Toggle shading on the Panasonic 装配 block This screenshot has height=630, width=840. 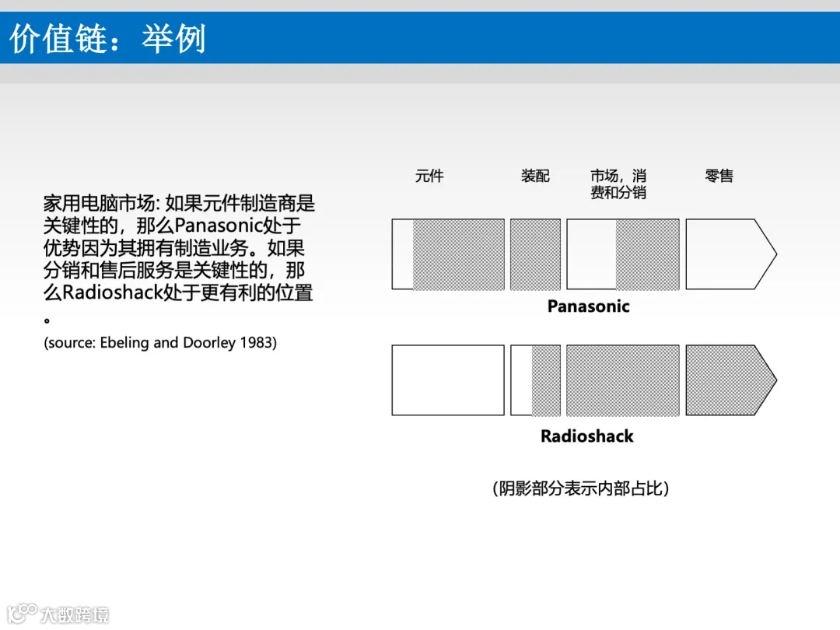[535, 254]
